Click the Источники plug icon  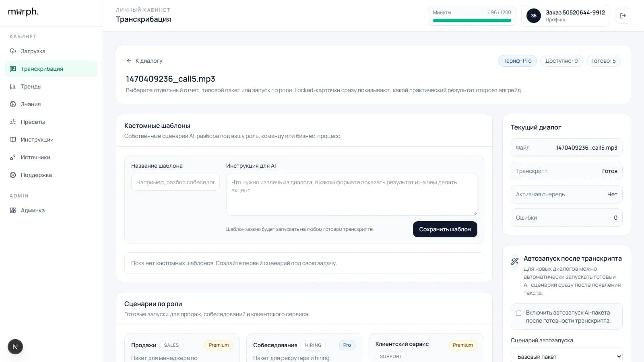pos(13,157)
